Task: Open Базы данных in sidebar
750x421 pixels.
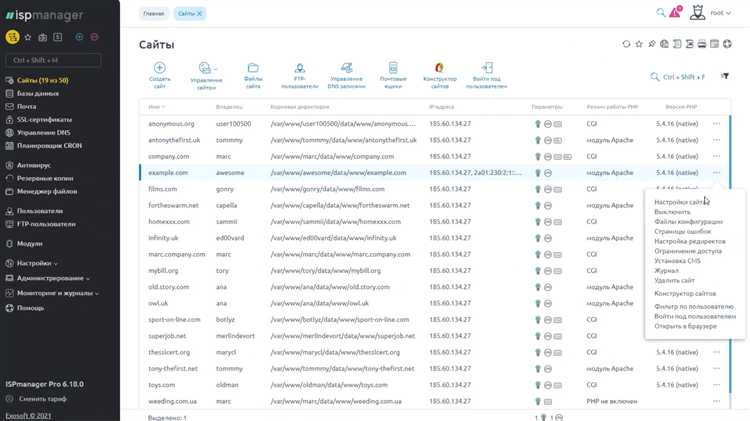Action: pos(37,93)
